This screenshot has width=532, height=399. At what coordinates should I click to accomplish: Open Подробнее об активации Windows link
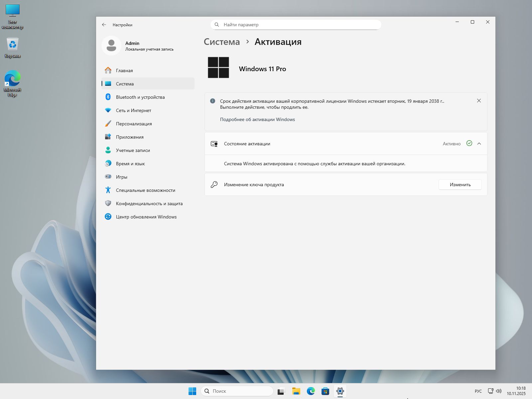tap(257, 119)
